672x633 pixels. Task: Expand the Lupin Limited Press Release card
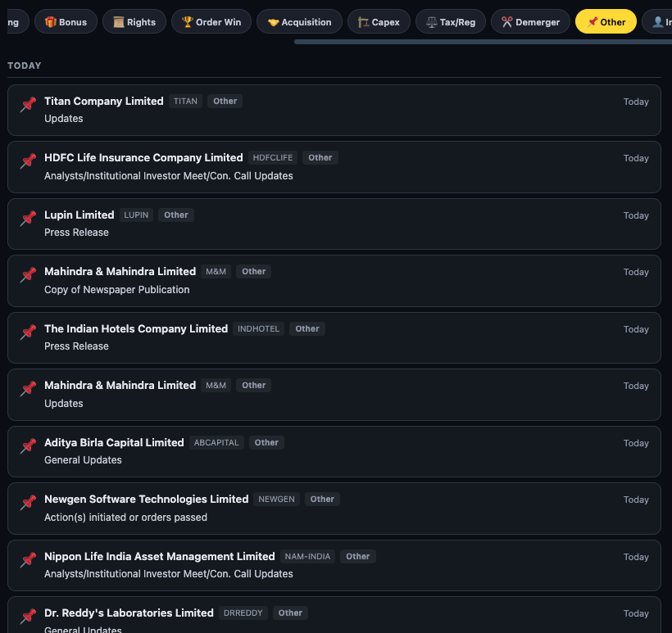(328, 224)
